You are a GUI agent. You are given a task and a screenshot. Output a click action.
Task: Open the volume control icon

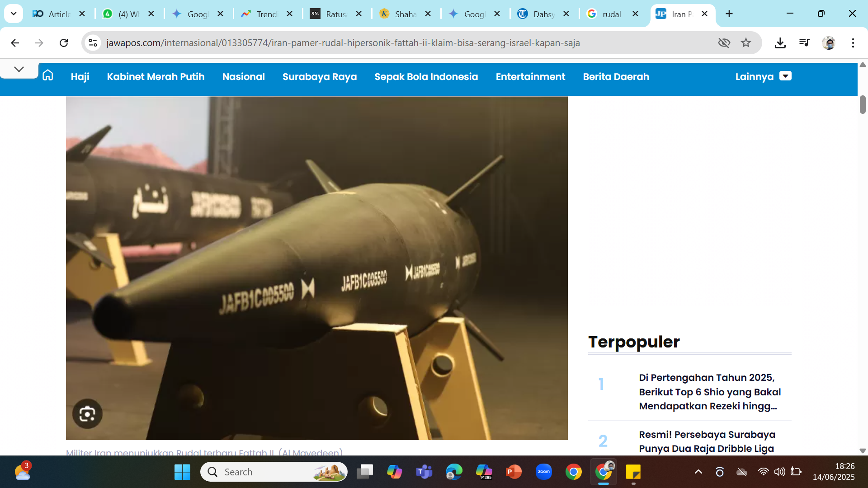[x=779, y=472]
